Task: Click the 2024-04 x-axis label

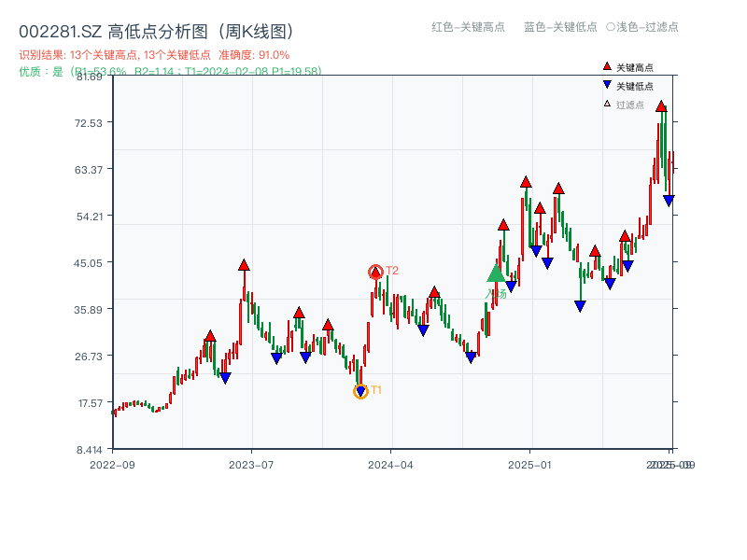Action: (x=389, y=463)
